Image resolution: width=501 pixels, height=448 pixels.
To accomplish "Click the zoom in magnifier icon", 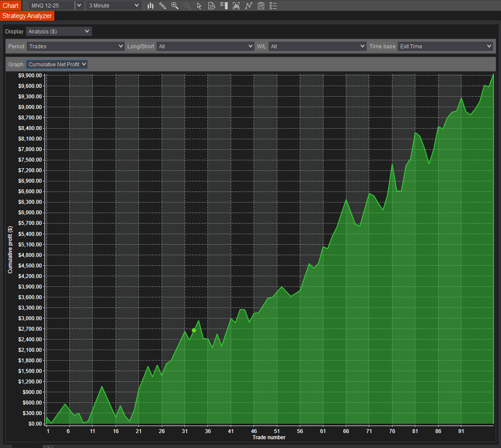I will (175, 6).
